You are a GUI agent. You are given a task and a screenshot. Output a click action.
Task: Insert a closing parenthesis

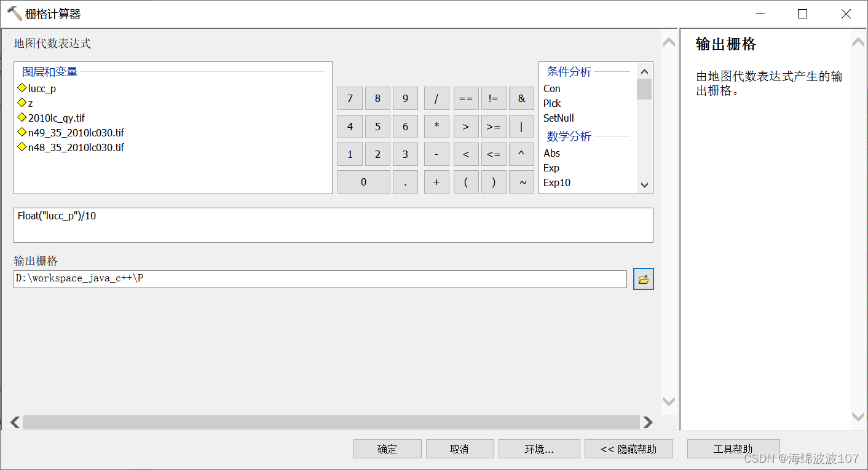(494, 182)
